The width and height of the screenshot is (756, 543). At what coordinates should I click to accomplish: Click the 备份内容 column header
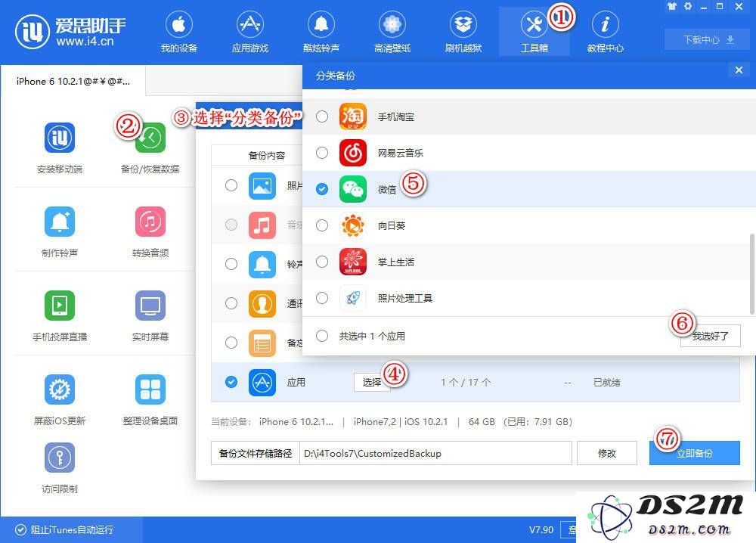coord(267,155)
